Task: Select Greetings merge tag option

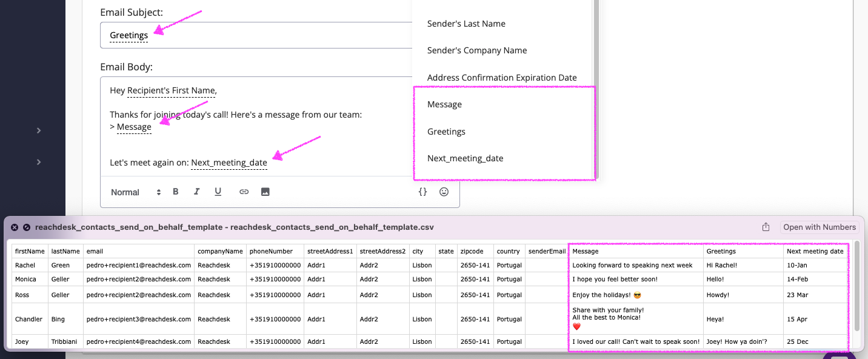Action: pyautogui.click(x=446, y=132)
